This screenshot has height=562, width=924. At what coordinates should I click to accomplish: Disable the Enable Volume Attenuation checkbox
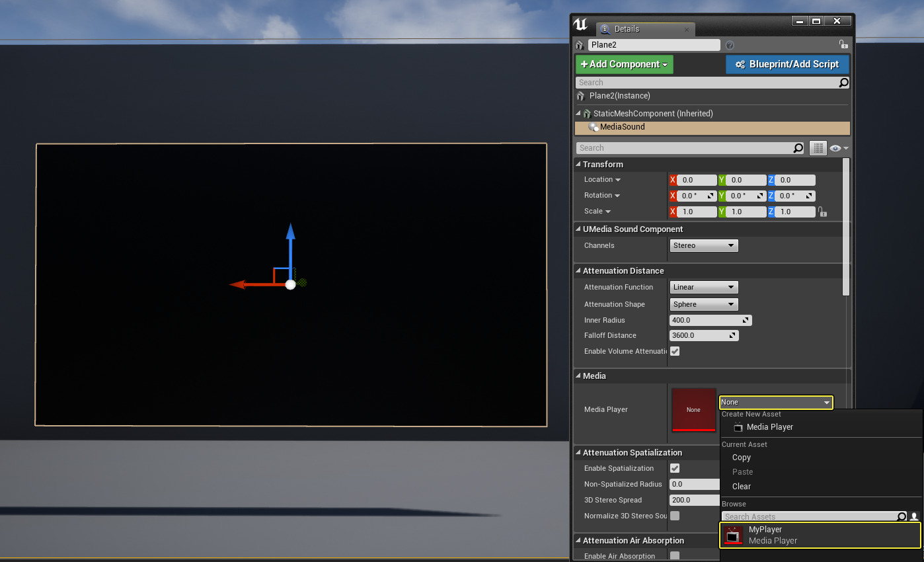pyautogui.click(x=675, y=351)
